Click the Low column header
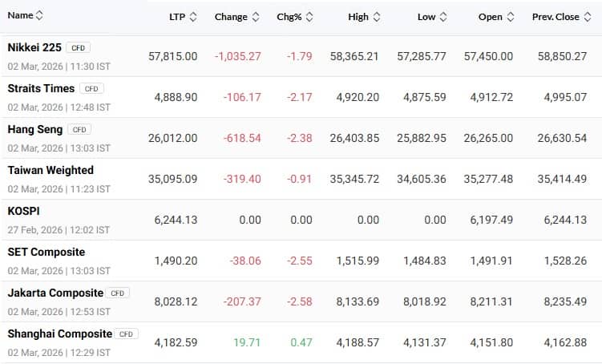 pyautogui.click(x=426, y=17)
